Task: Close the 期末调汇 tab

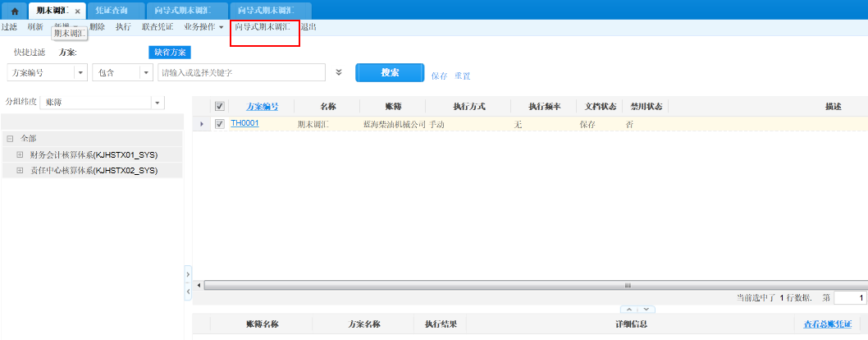Action: (77, 11)
